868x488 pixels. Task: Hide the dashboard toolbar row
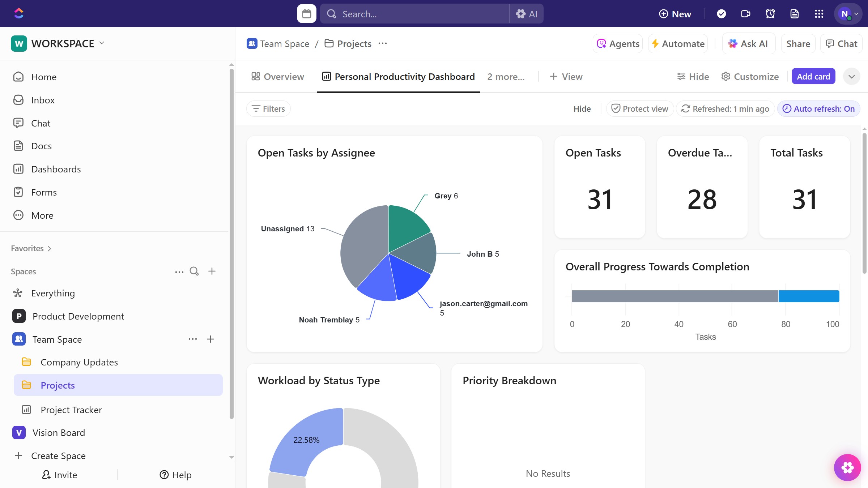[x=582, y=108]
